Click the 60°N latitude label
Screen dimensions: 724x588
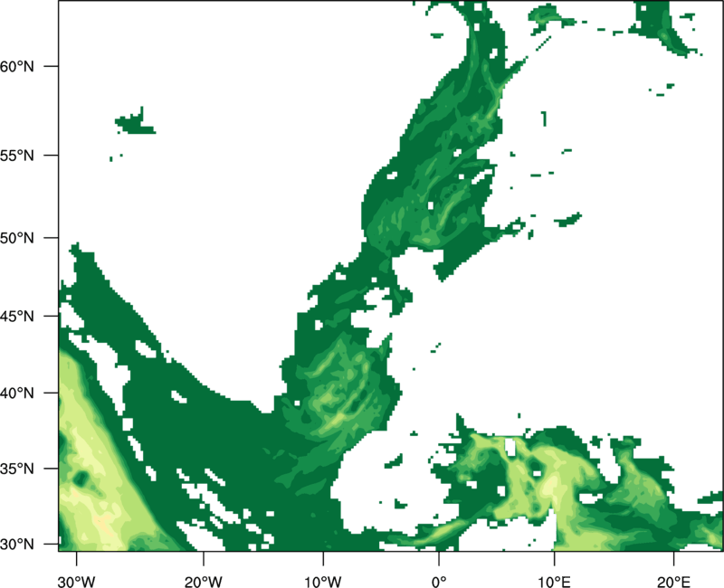pos(17,66)
